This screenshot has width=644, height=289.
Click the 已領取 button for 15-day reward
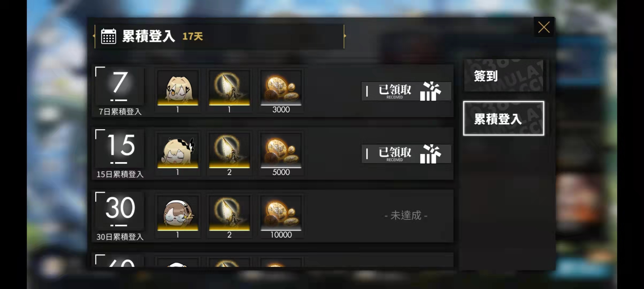point(406,154)
